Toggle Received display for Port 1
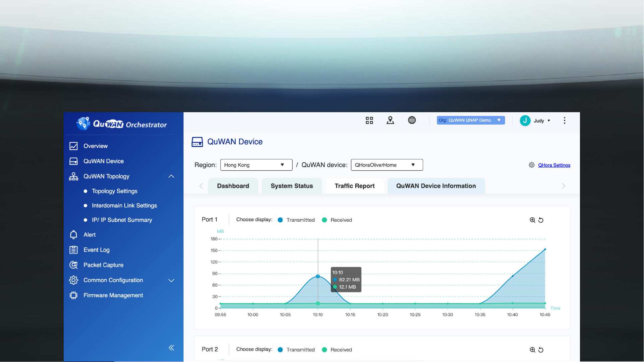Image resolution: width=644 pixels, height=362 pixels. (337, 220)
